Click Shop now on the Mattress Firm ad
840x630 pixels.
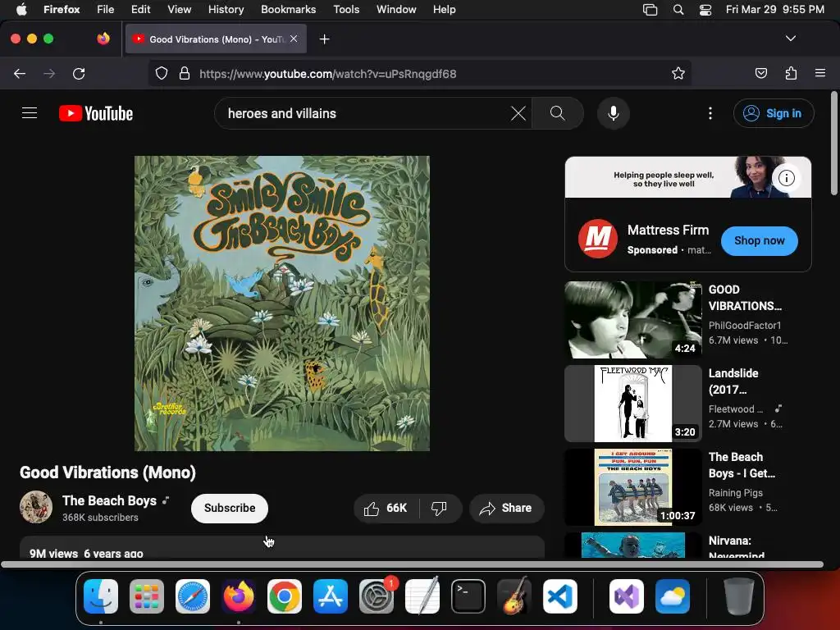(759, 240)
